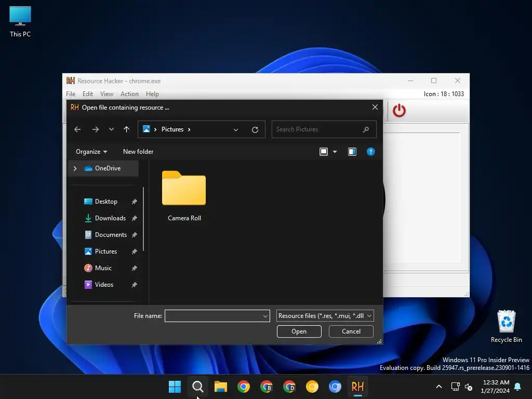The width and height of the screenshot is (532, 399).
Task: Close the Open file dialog
Action: tap(375, 107)
